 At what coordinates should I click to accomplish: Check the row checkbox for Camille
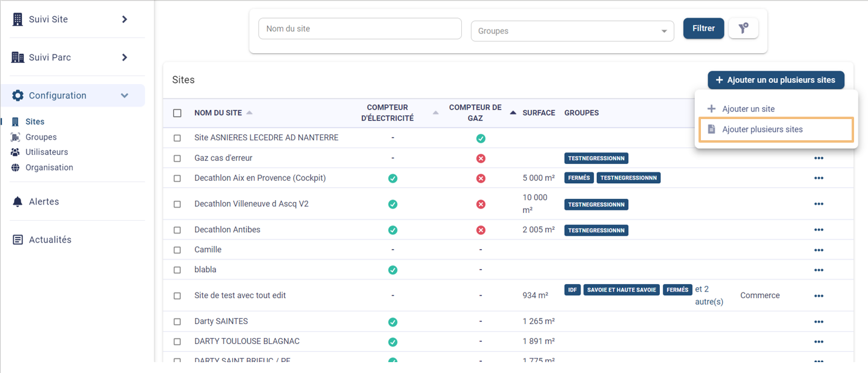pyautogui.click(x=177, y=250)
